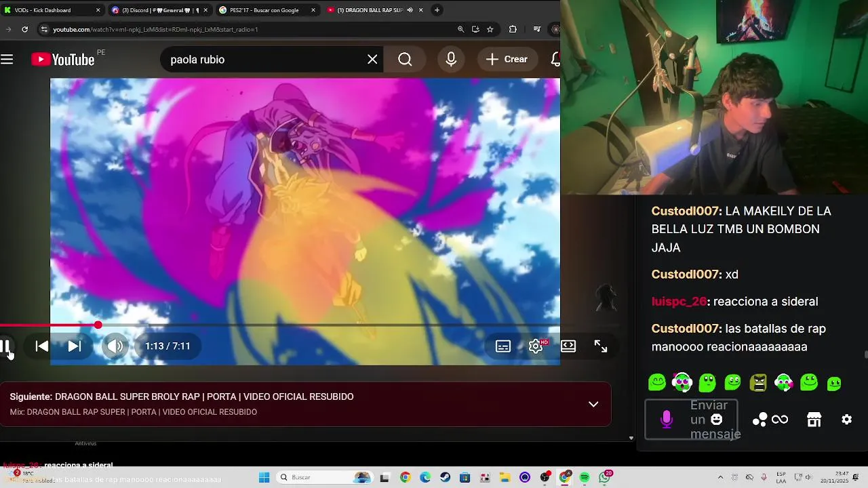
Task: Click the CustodI007 username on 'xd' message
Action: [x=686, y=274]
